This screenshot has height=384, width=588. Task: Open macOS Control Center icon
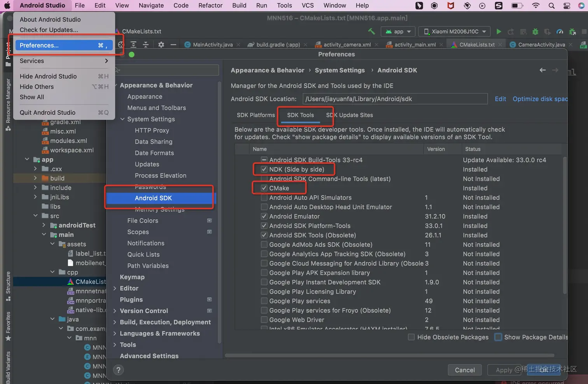566,5
